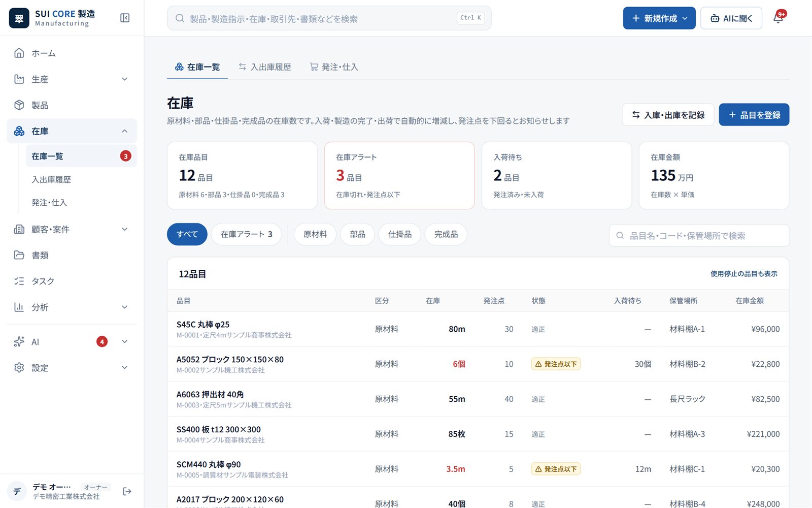812x508 pixels.
Task: Click the user avatar デ
Action: coord(17,491)
